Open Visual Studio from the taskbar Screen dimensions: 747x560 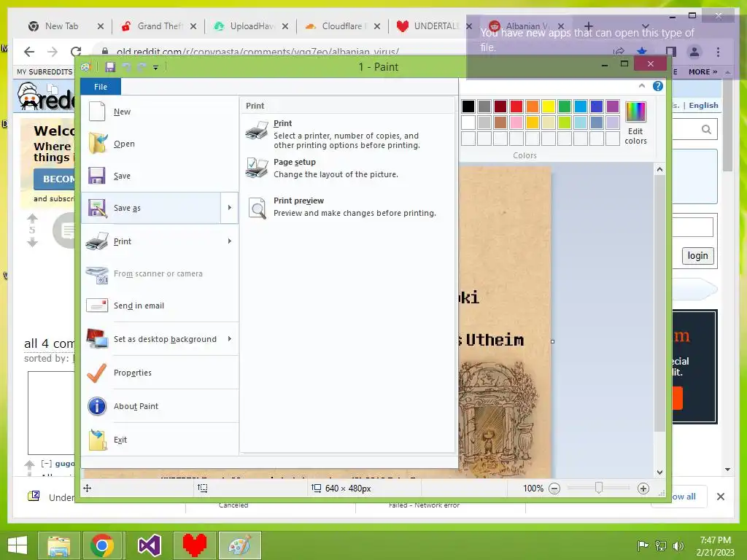click(149, 545)
